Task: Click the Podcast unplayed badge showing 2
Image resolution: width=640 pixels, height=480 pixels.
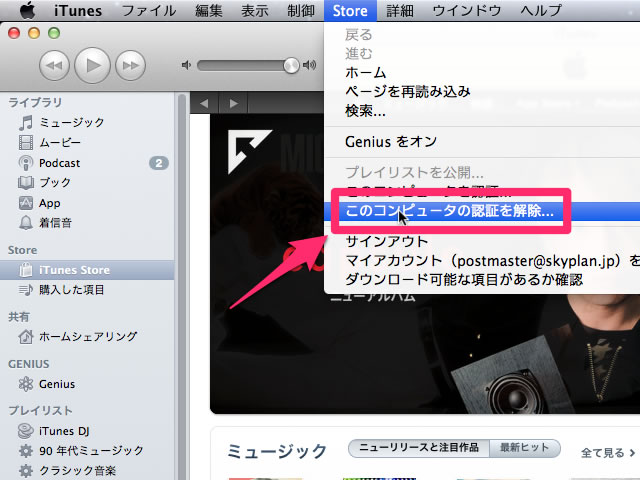Action: pos(159,163)
